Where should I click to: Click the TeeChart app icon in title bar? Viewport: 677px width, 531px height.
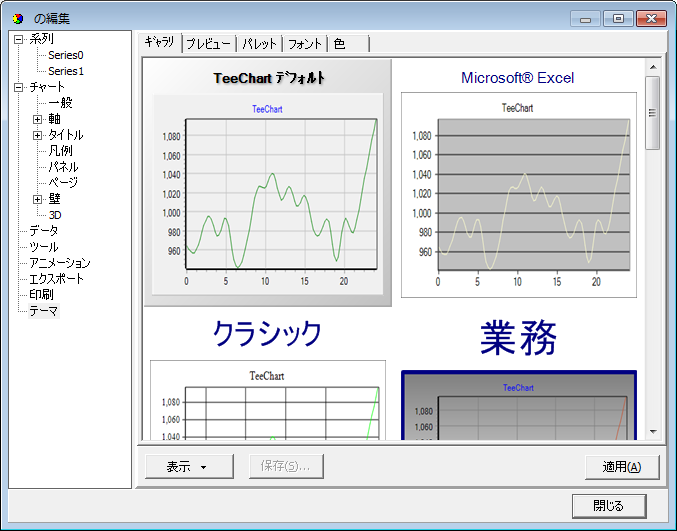click(x=17, y=17)
